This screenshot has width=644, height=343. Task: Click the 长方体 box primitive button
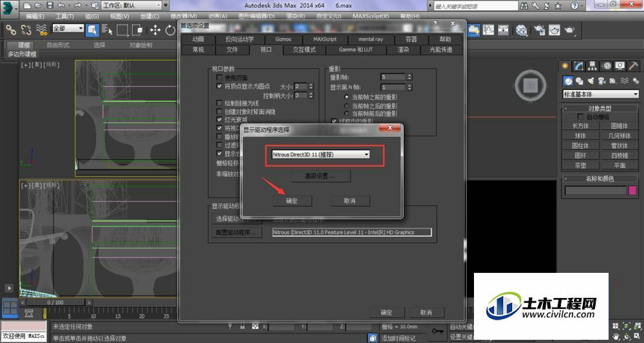tap(580, 126)
